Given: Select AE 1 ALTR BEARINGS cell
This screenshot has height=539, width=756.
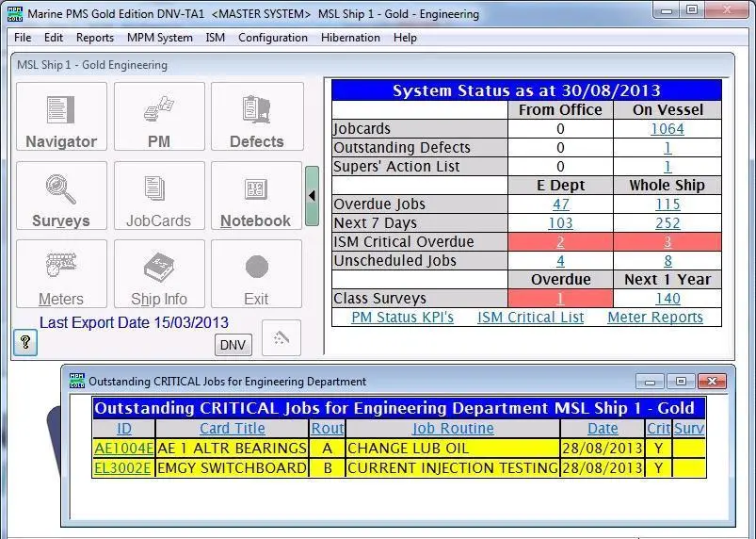Looking at the screenshot, I should click(x=232, y=448).
